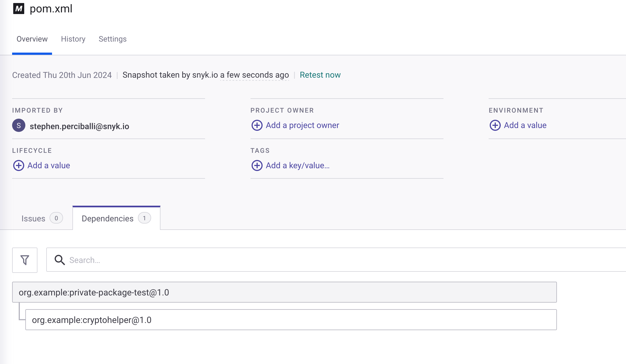Click the Retest now link
Screen dimensions: 626x364
tap(320, 75)
